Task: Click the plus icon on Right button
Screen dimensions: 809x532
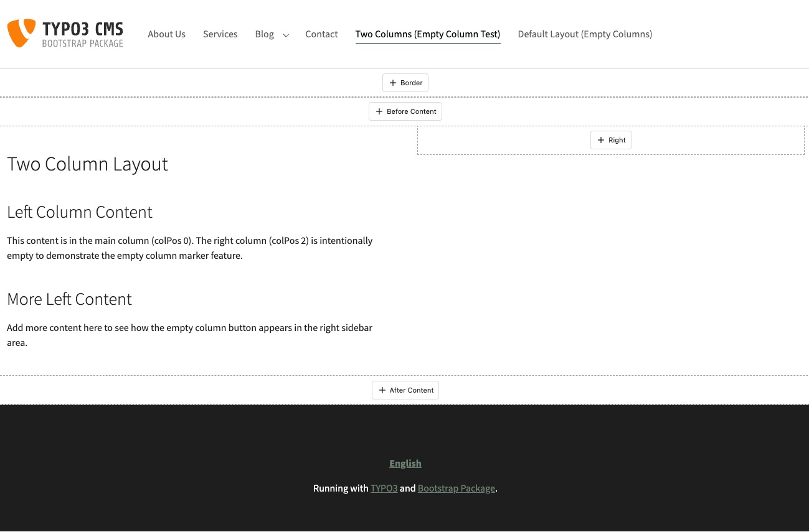Action: 601,140
